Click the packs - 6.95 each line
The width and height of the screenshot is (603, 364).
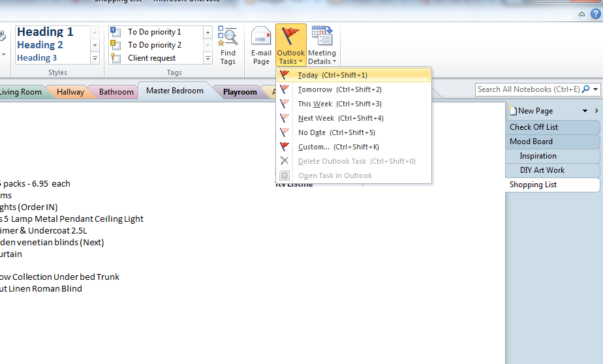pos(35,184)
